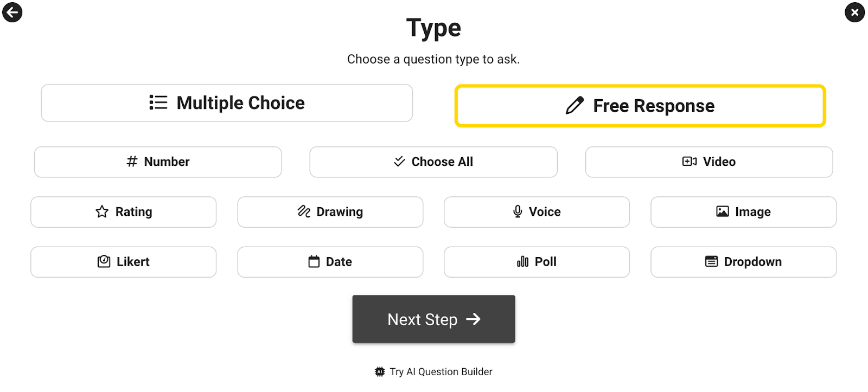
Task: Click the Drawing scribble icon
Action: click(304, 211)
